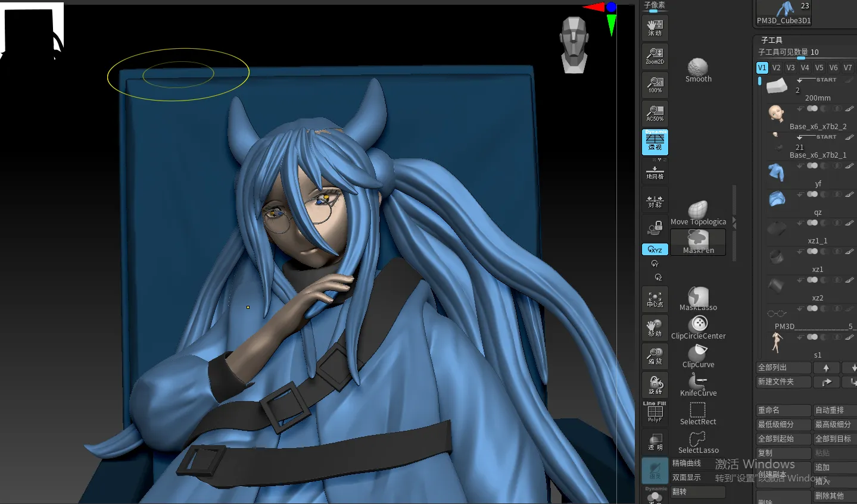Collapse the 子工具 panel header
Screen dimensions: 857x504
(772, 40)
